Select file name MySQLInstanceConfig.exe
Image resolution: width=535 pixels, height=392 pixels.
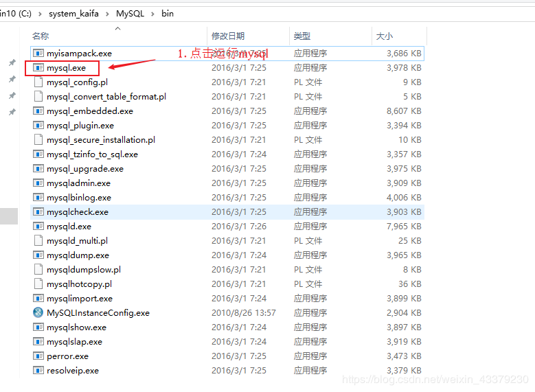98,313
